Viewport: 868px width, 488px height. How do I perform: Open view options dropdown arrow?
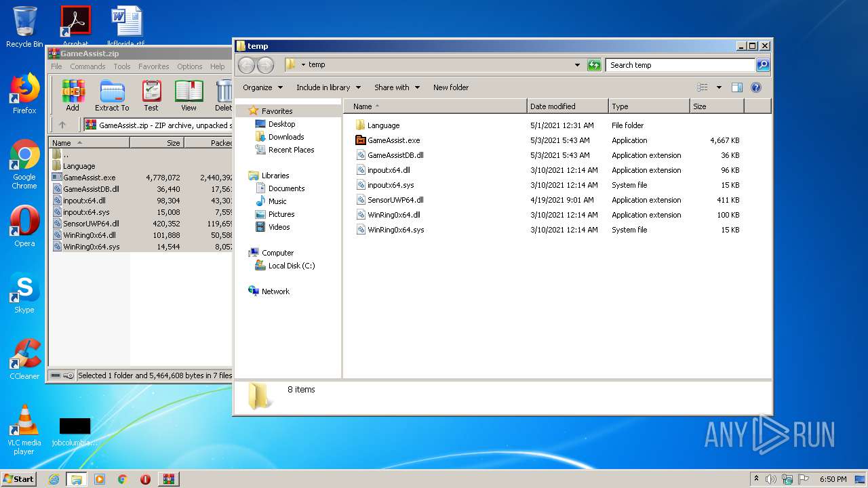coord(719,87)
